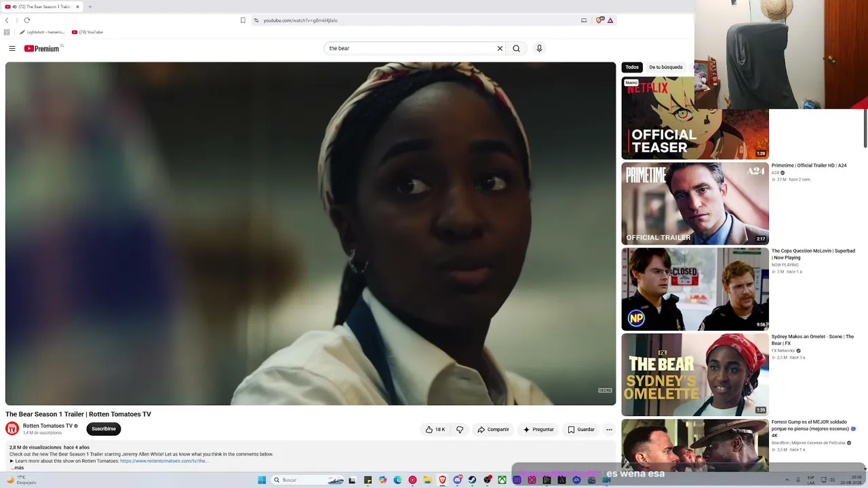
Task: Open Forrest Gump MEJOR soldado title
Action: 813,428
